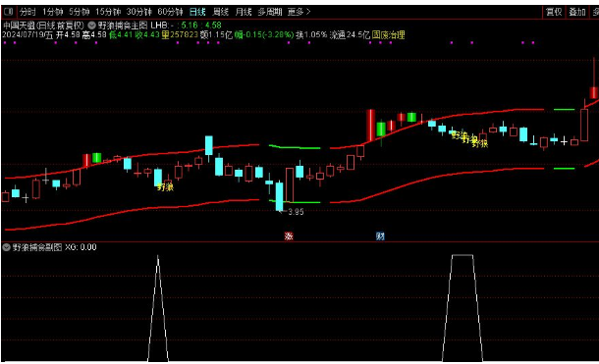Select the 5分钟 period
This screenshot has width=599, height=364.
point(80,12)
